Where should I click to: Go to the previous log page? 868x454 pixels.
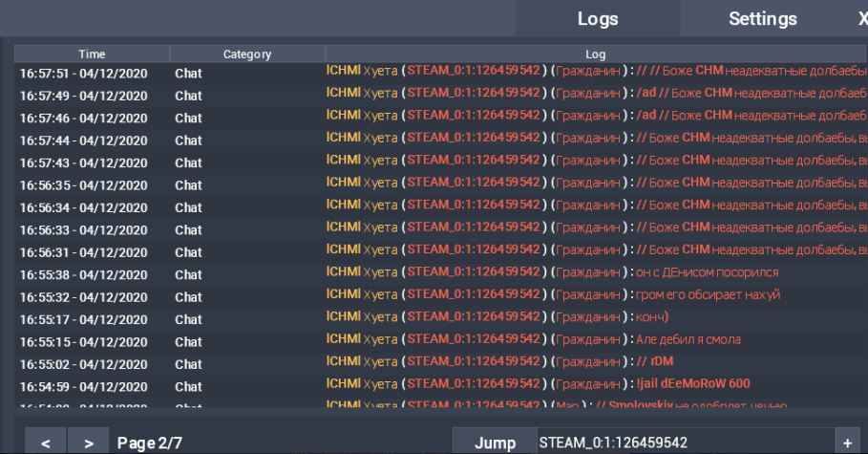(x=46, y=443)
